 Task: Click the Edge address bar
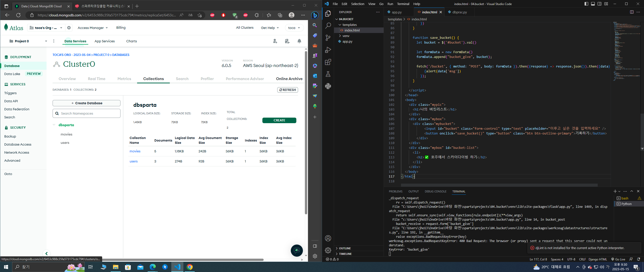pyautogui.click(x=106, y=15)
